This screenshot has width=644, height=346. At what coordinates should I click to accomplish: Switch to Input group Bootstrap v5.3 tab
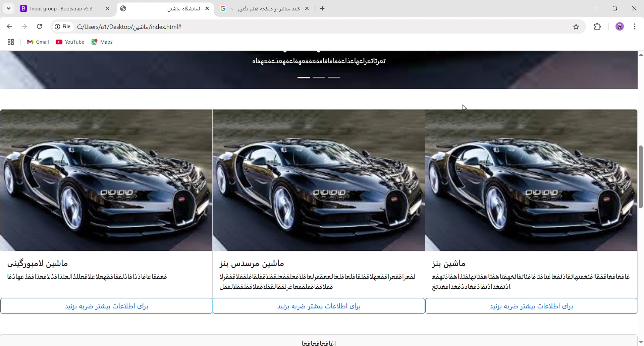61,9
